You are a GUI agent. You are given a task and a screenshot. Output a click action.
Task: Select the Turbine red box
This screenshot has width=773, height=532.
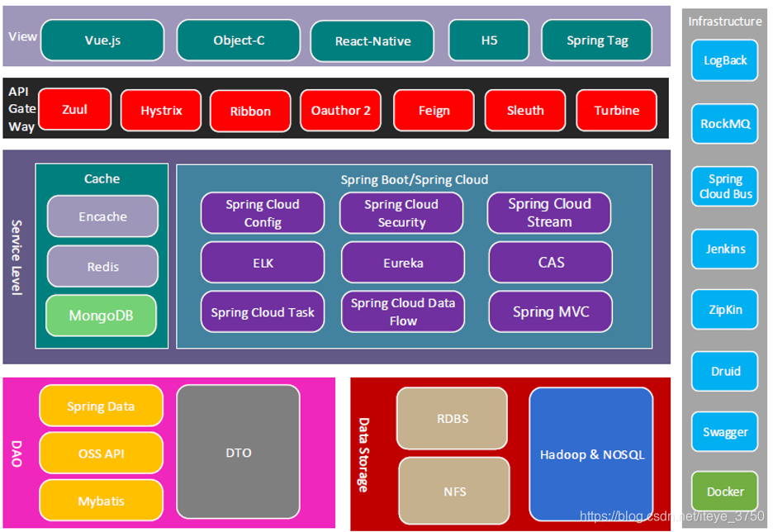point(617,111)
